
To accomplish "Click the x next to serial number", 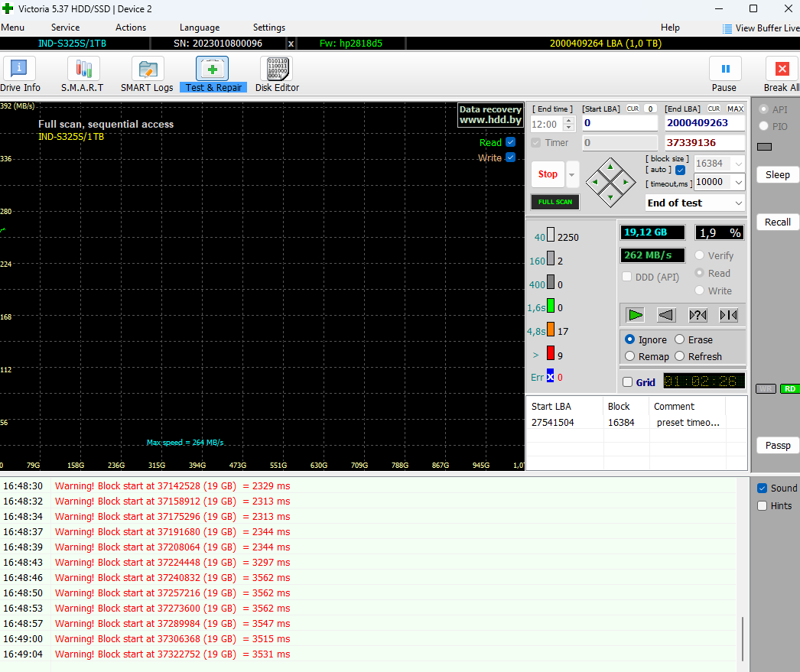I will 291,44.
